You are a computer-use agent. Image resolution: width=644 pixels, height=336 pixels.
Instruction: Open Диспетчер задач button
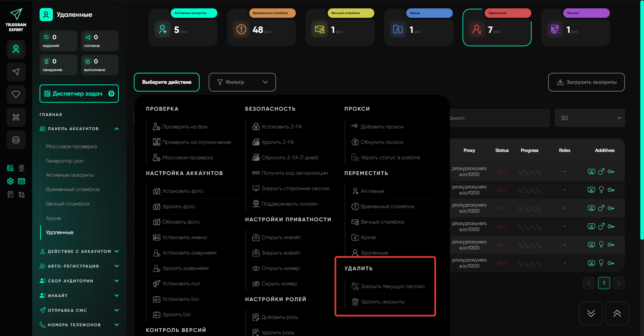coord(79,94)
